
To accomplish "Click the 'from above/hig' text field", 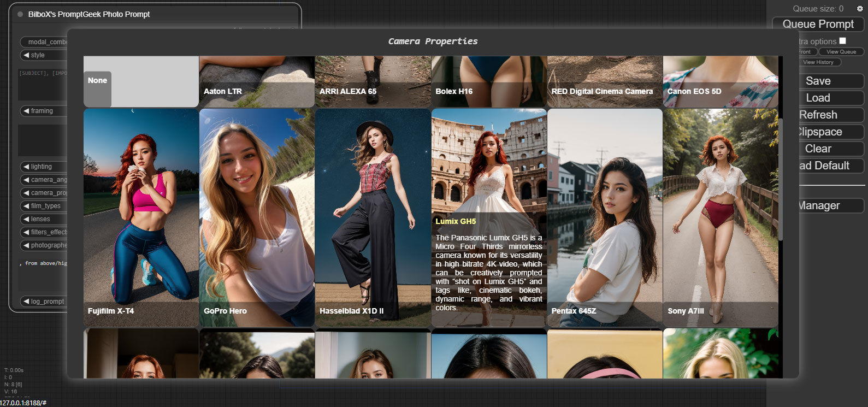I will pos(43,275).
